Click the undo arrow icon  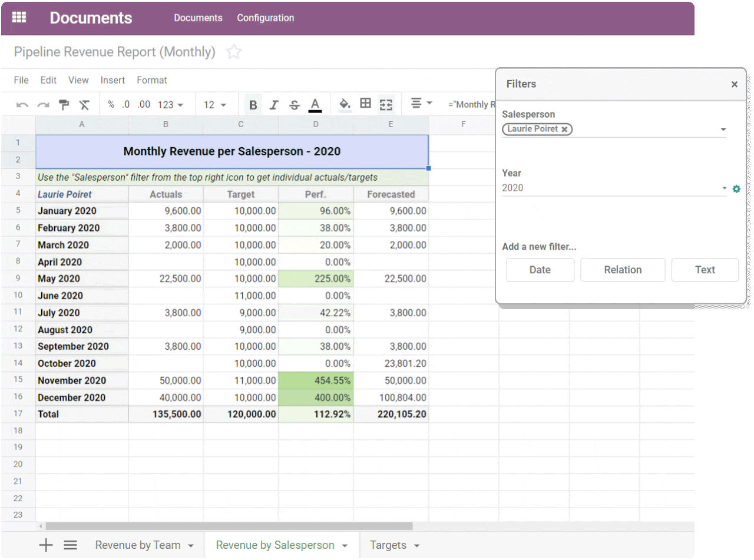22,105
